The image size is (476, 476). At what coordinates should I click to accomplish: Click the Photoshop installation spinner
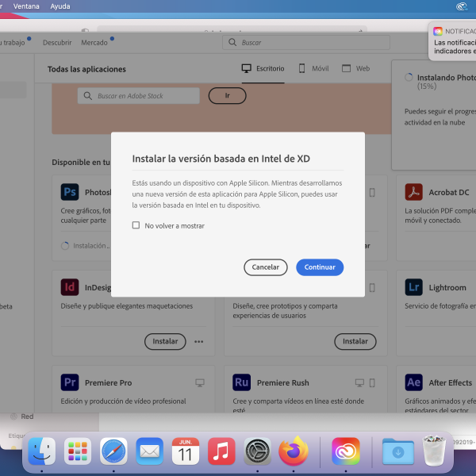tap(65, 246)
